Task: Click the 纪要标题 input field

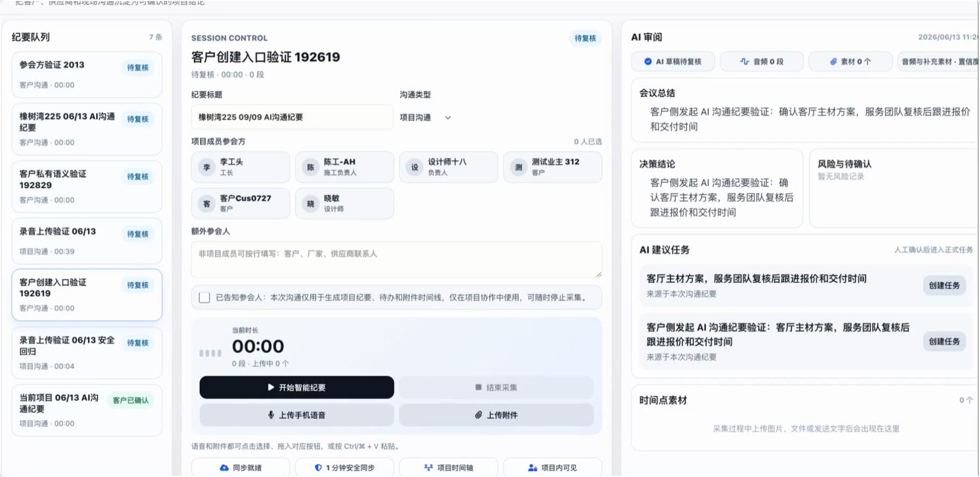Action: (292, 117)
